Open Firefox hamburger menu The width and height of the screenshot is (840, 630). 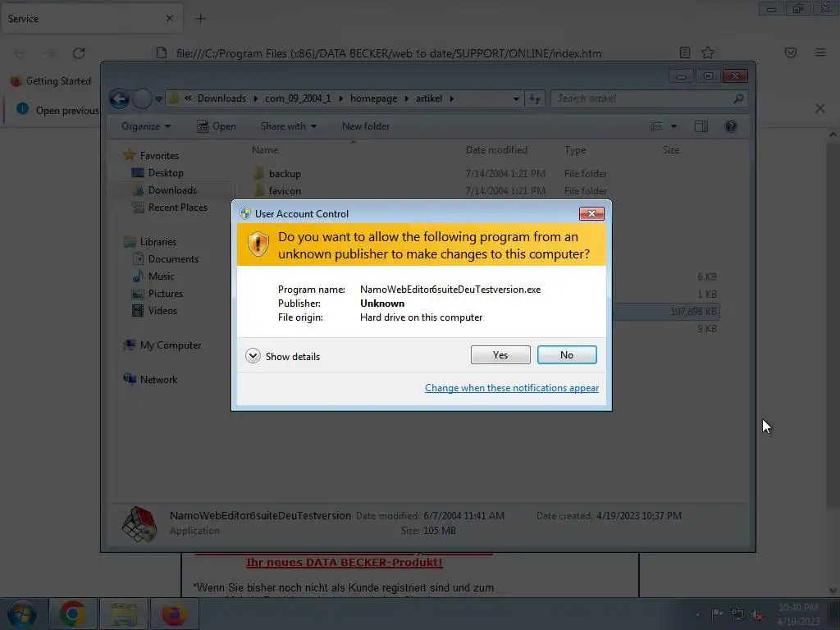click(820, 52)
